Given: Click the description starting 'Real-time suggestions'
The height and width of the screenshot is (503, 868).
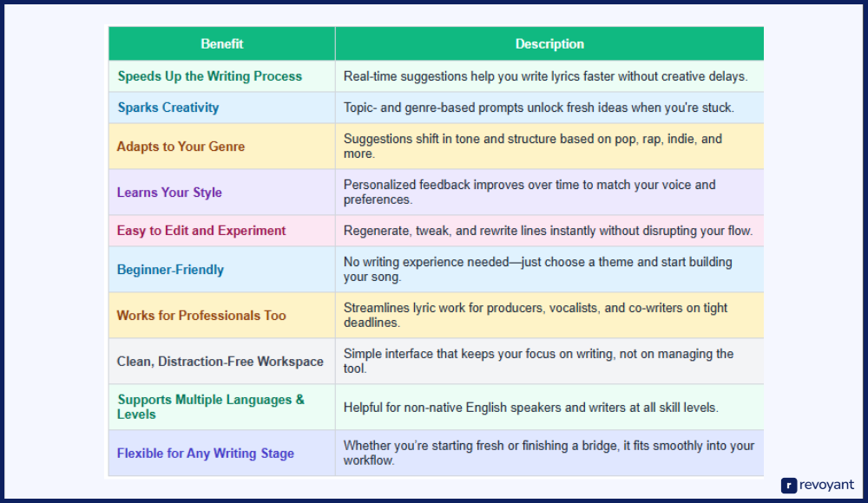Looking at the screenshot, I should point(545,76).
